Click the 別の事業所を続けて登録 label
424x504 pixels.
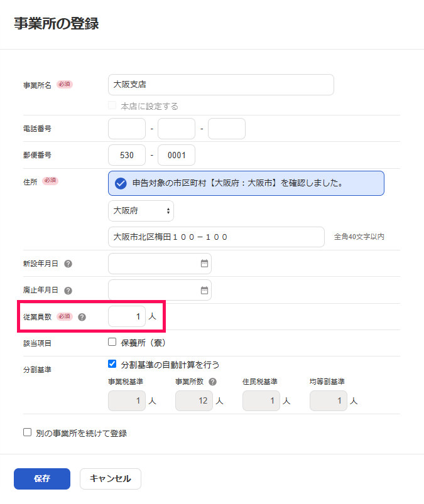82,433
